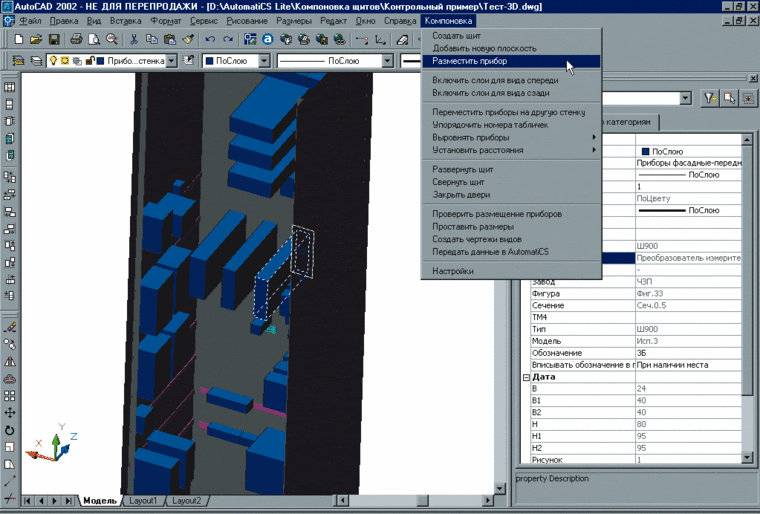Toggle the layer on/off lightbulb icon
This screenshot has width=760, height=514.
[x=53, y=61]
